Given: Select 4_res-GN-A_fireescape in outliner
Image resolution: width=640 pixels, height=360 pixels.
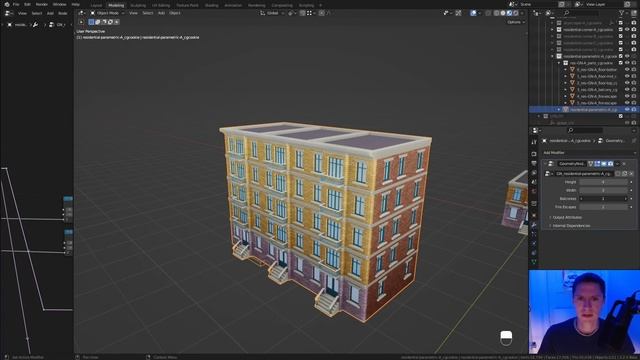Looking at the screenshot, I should [596, 96].
